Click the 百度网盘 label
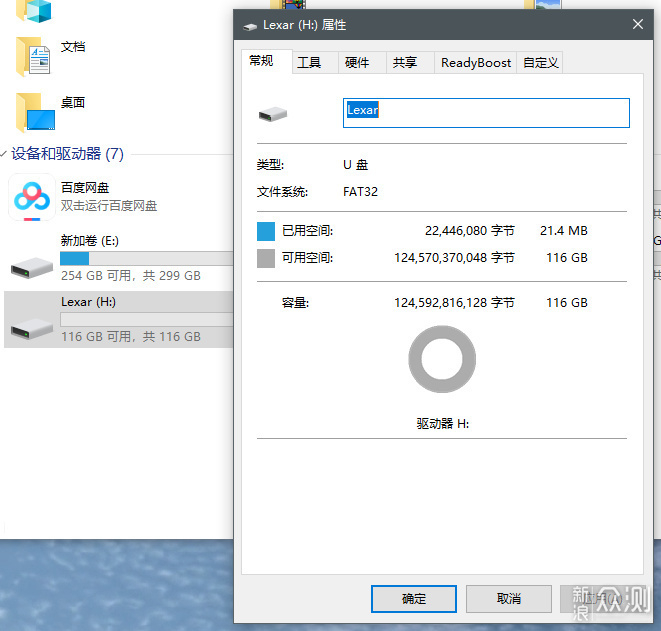This screenshot has width=661, height=631. tap(85, 188)
